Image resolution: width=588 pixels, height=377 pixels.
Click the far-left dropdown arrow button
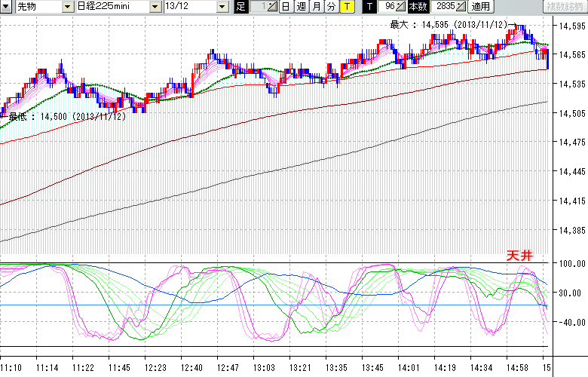pos(5,7)
